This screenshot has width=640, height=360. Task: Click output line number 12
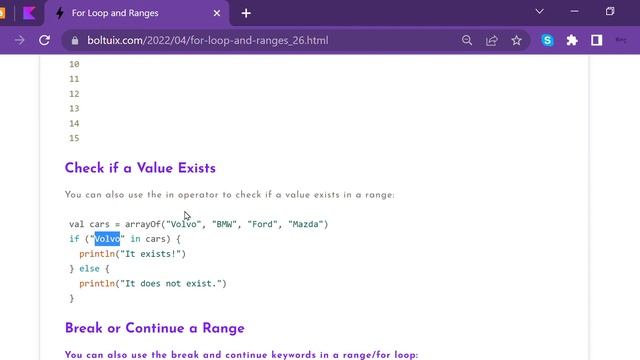click(74, 94)
